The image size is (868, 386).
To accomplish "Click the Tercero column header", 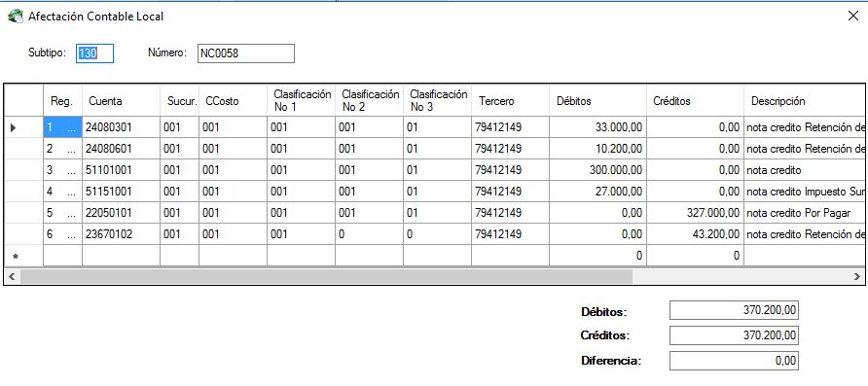I will click(x=510, y=101).
